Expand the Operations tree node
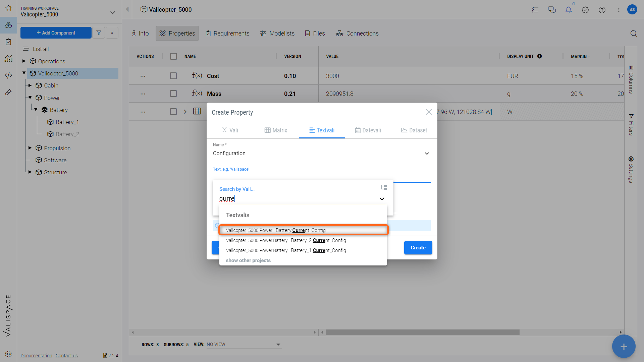The image size is (644, 362). click(x=24, y=61)
